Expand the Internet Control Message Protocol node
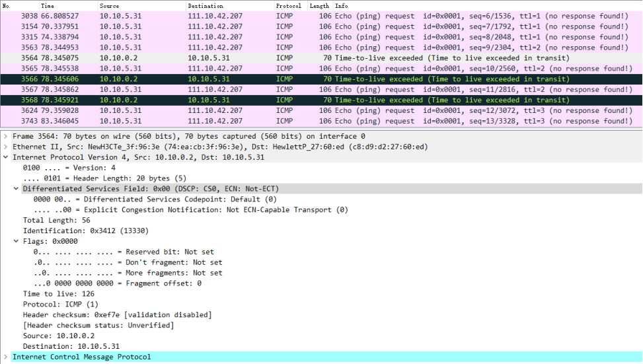The width and height of the screenshot is (643, 364). (6, 357)
